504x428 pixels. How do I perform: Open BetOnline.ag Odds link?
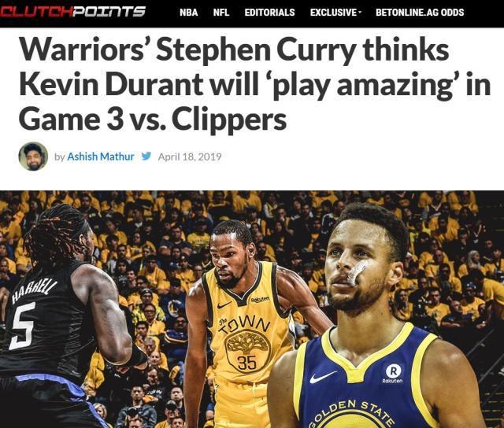point(420,13)
